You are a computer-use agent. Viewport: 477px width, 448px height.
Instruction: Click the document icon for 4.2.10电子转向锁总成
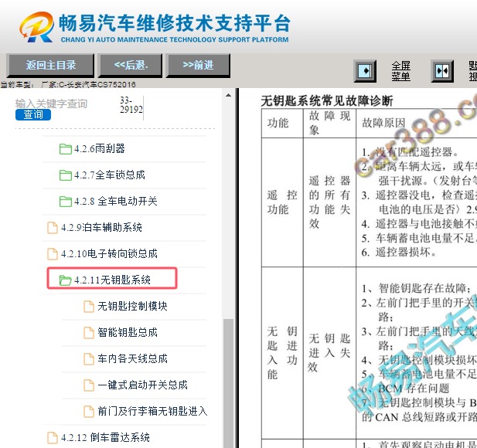[53, 254]
